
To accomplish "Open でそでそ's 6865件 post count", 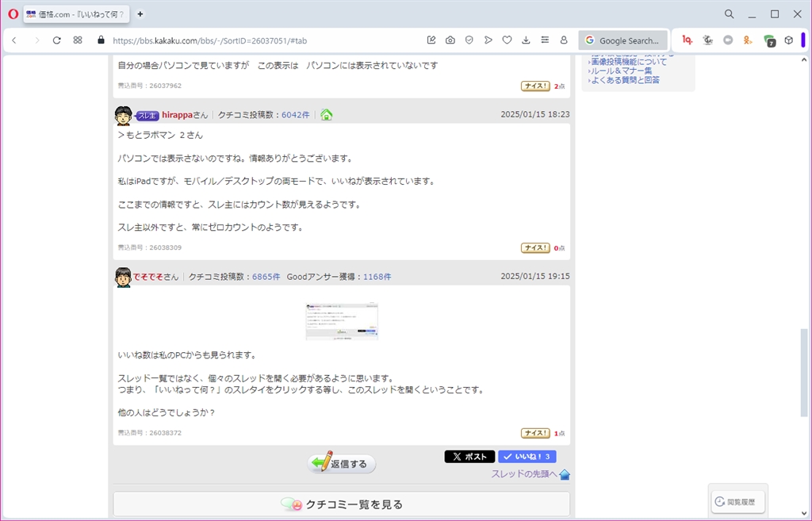I will coord(266,277).
